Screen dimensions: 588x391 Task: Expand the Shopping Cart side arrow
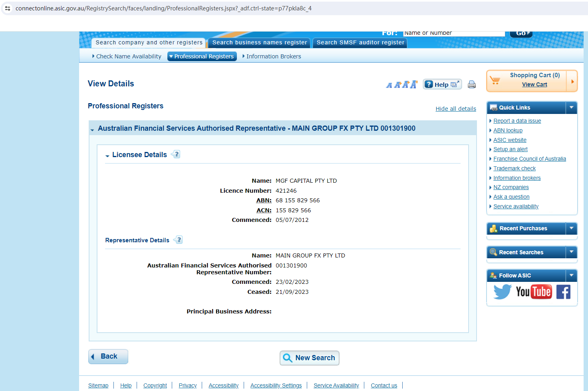(x=572, y=82)
